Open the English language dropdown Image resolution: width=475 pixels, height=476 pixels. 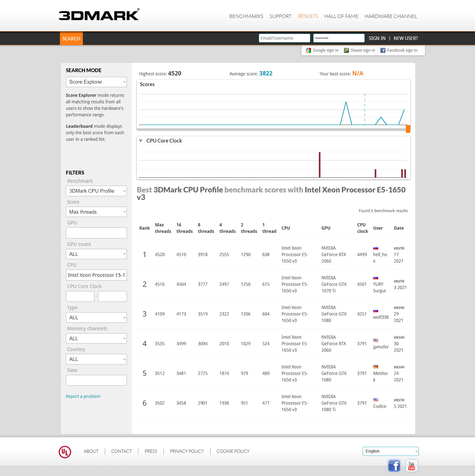click(x=391, y=451)
